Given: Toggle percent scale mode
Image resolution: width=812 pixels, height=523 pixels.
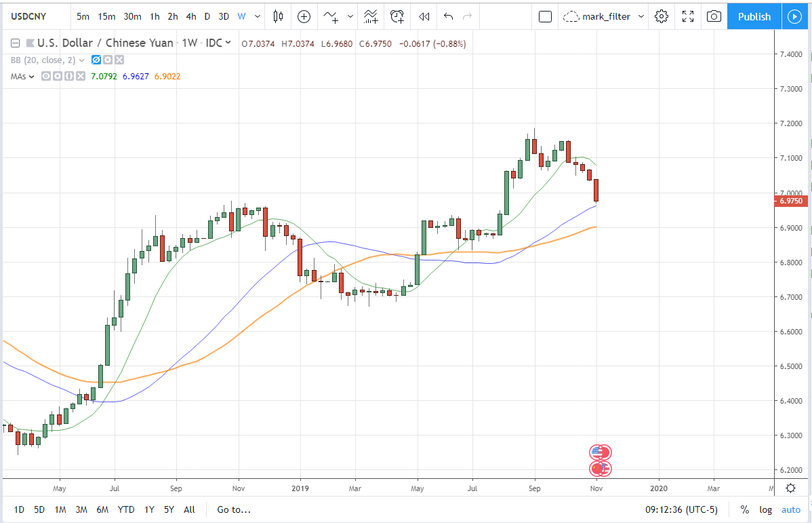Looking at the screenshot, I should point(745,509).
